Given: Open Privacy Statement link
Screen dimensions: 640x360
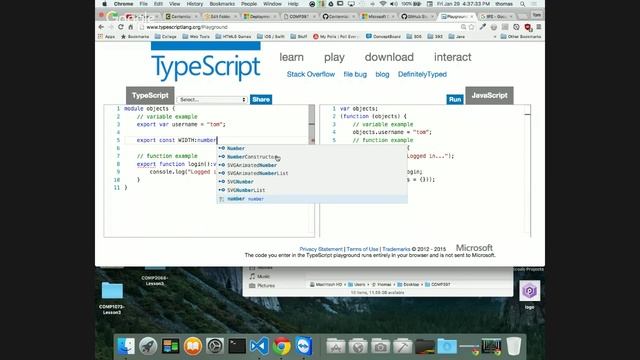Looking at the screenshot, I should point(321,249).
